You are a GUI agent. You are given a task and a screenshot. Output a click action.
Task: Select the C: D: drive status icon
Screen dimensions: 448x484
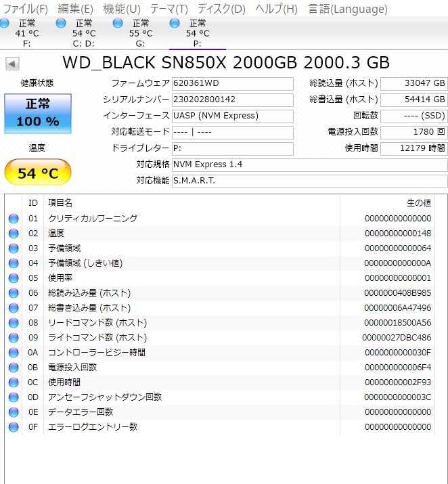coord(62,24)
